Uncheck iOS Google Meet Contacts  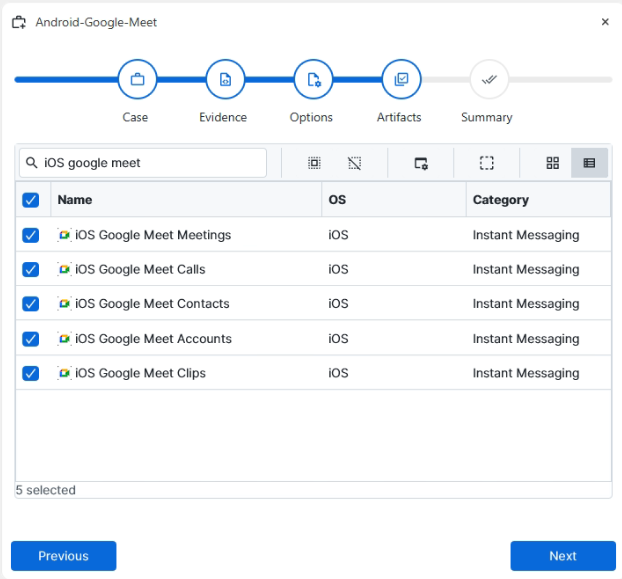click(31, 304)
